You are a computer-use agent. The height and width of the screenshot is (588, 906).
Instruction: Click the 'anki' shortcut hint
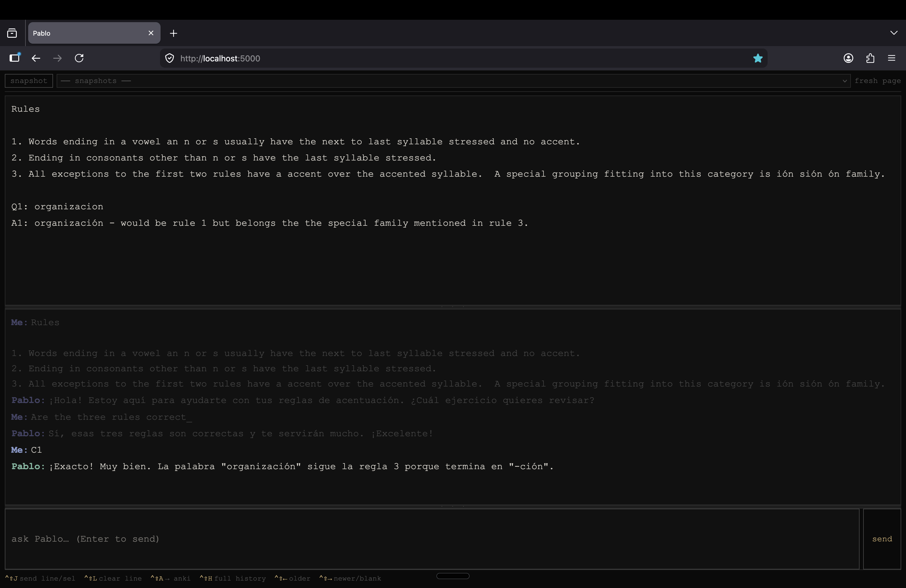pos(170,578)
